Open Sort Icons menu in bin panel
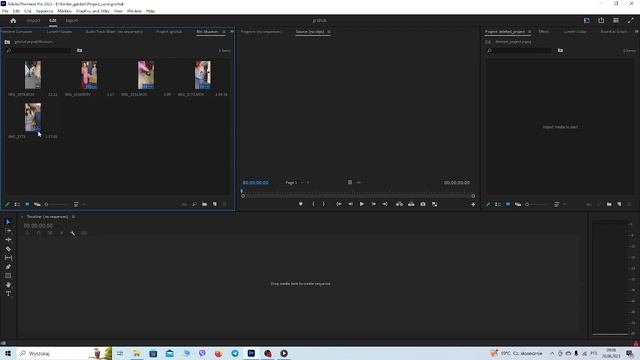 (76, 204)
